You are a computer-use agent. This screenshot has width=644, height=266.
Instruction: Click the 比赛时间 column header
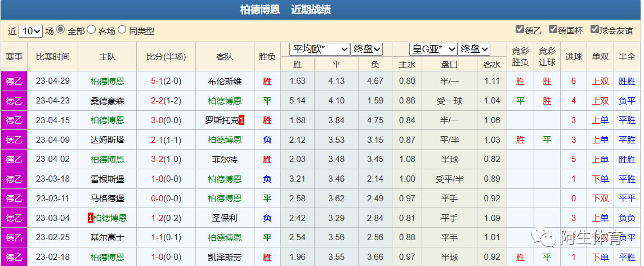click(52, 57)
